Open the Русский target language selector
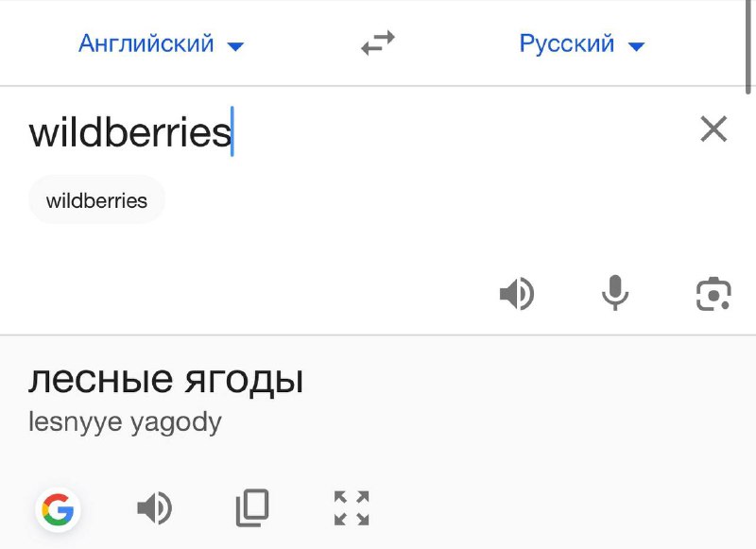The width and height of the screenshot is (756, 549). pyautogui.click(x=567, y=43)
